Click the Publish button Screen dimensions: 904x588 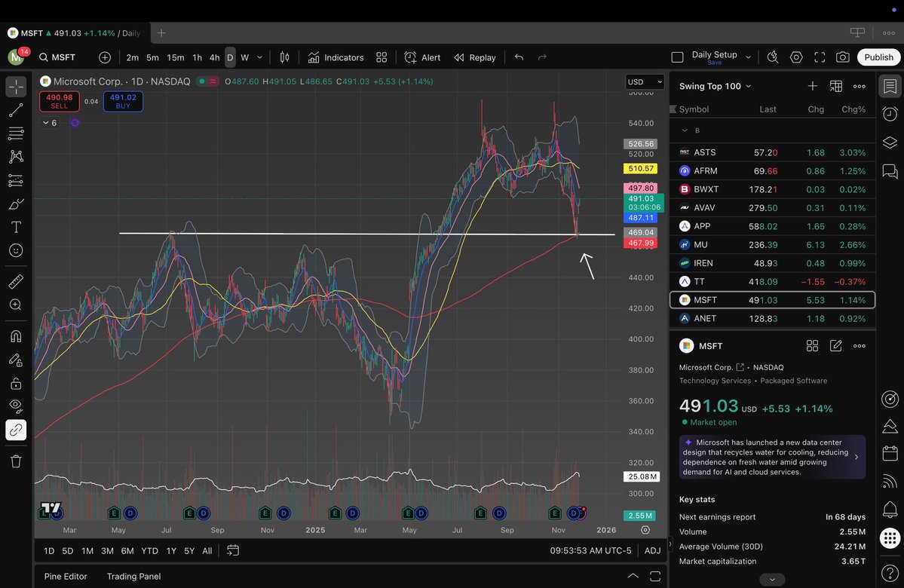[878, 57]
